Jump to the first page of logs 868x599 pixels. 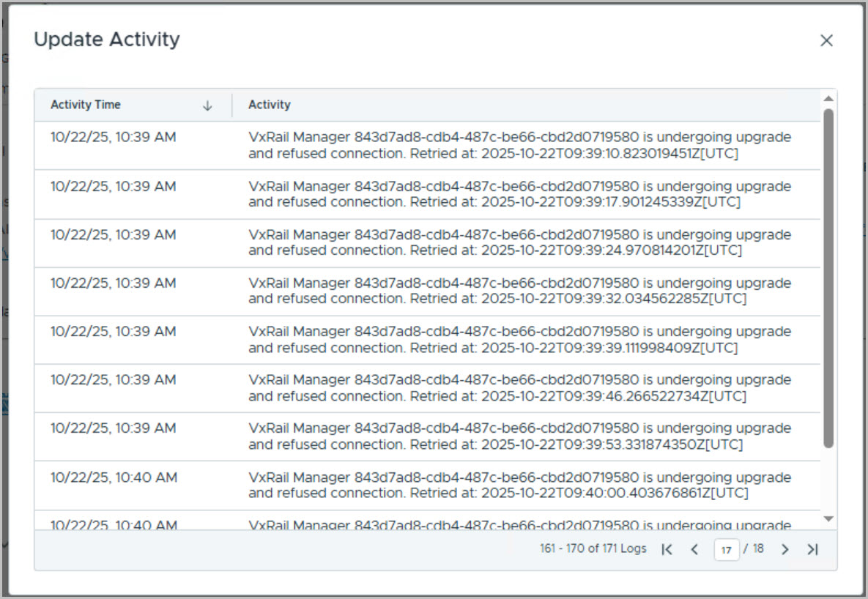667,549
